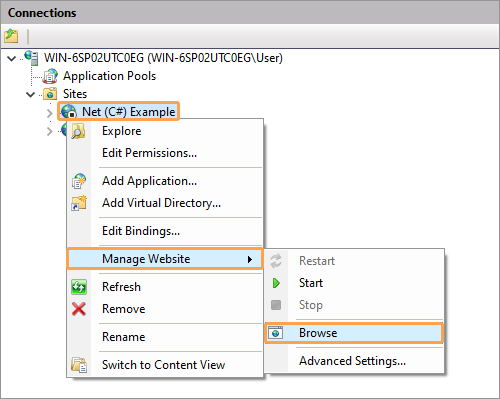Click the grey Stop square icon
Viewport: 500px width, 399px height.
(x=276, y=305)
